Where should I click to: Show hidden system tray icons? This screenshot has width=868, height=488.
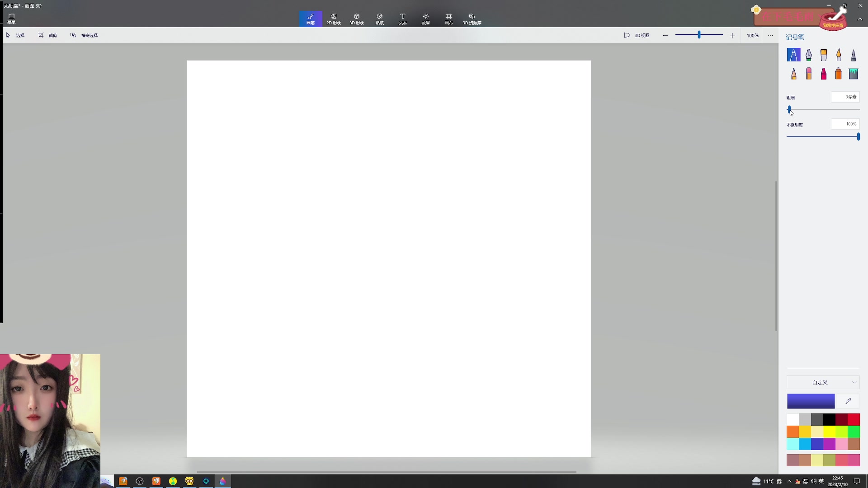(x=789, y=481)
